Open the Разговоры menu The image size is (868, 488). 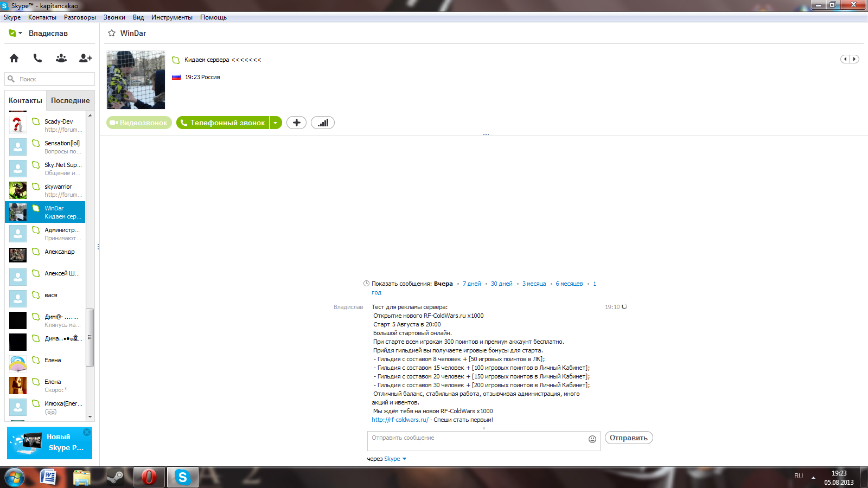(x=80, y=17)
